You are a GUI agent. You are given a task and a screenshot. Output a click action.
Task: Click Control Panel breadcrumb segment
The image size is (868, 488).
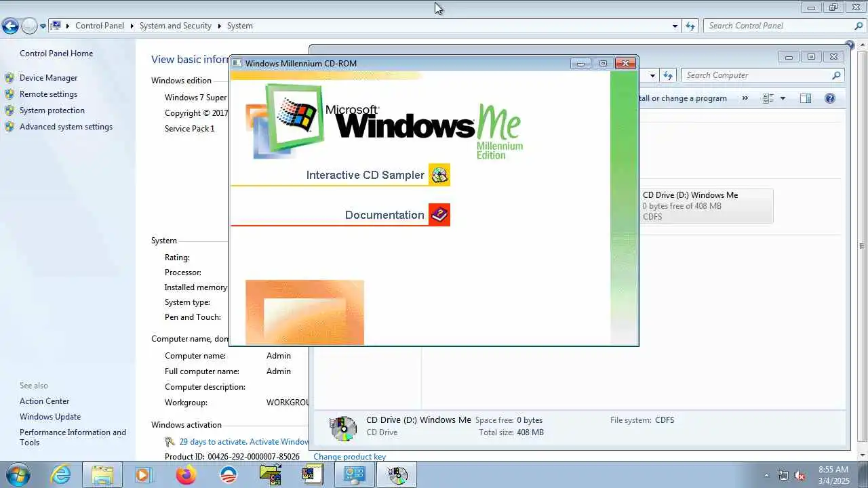coord(100,26)
